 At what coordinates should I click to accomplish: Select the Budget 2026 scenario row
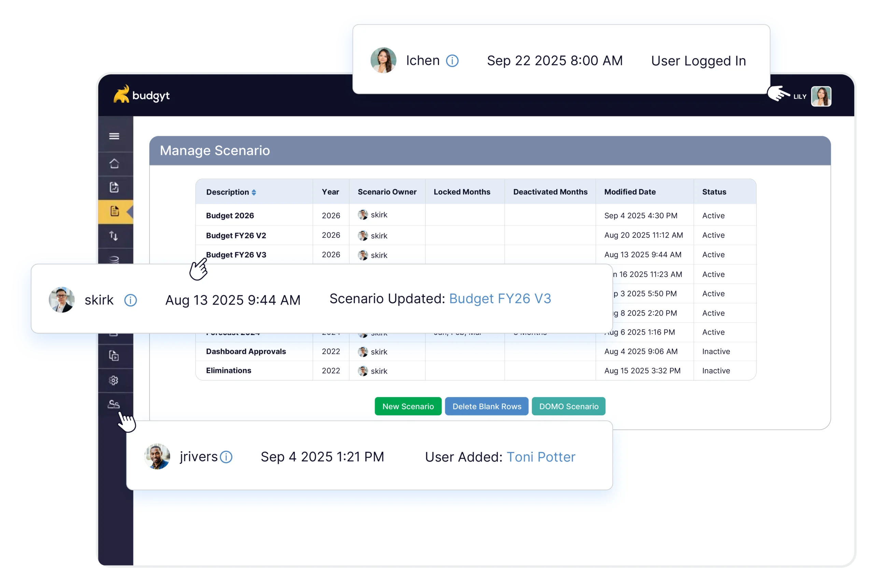(230, 215)
